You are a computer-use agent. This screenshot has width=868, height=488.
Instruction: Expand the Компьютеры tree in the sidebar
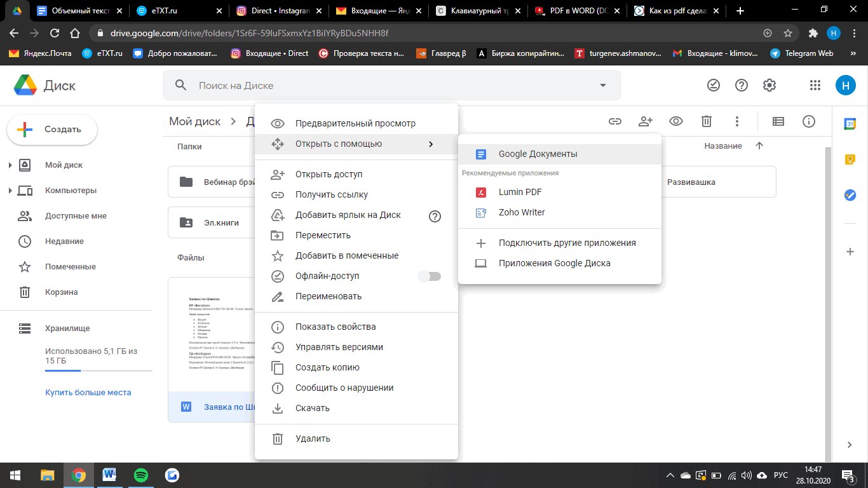[x=10, y=191]
